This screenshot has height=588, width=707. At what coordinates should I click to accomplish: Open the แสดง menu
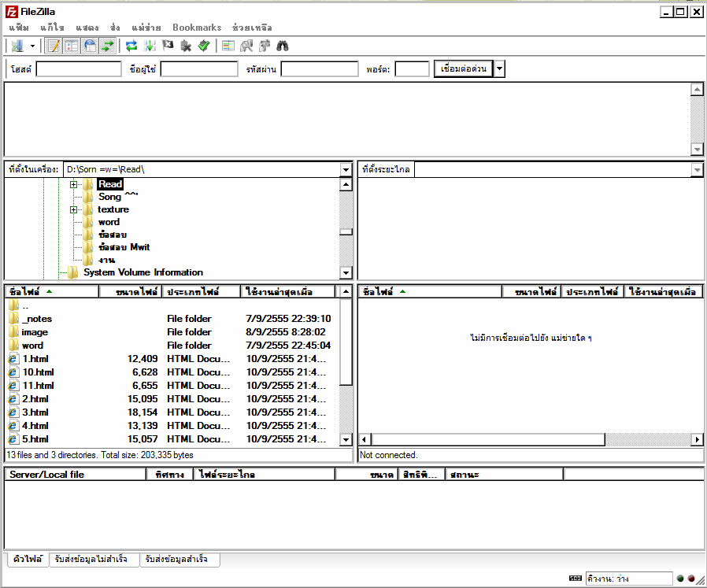coord(87,28)
